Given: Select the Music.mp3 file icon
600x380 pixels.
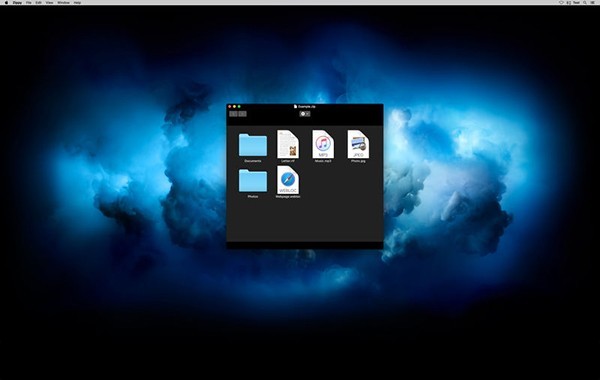Looking at the screenshot, I should click(323, 144).
